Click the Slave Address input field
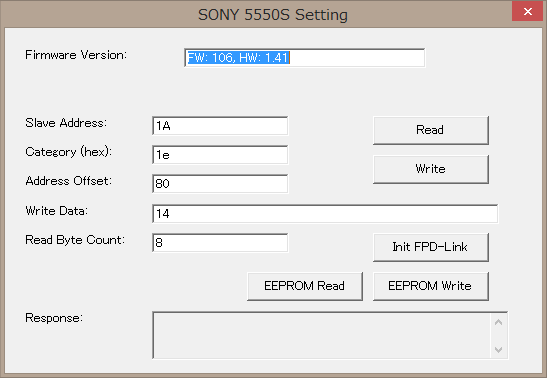Viewport: 547px width, 378px height. coord(220,126)
